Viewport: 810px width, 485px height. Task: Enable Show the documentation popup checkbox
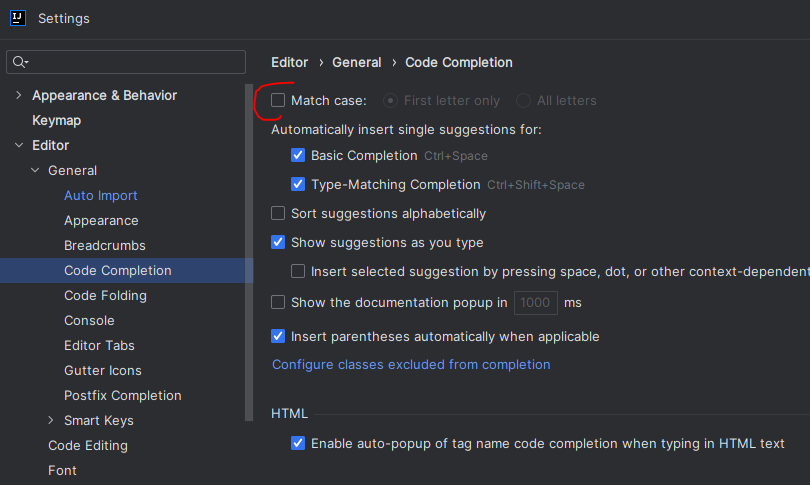point(278,302)
